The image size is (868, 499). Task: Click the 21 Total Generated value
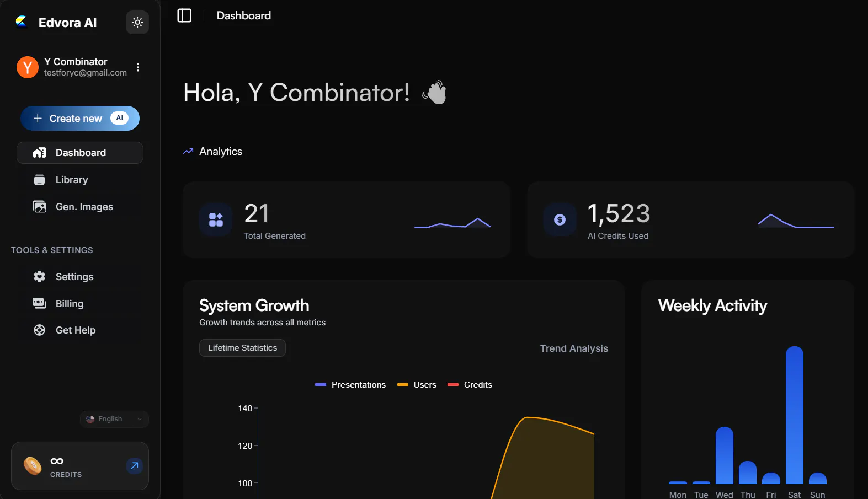(x=257, y=214)
